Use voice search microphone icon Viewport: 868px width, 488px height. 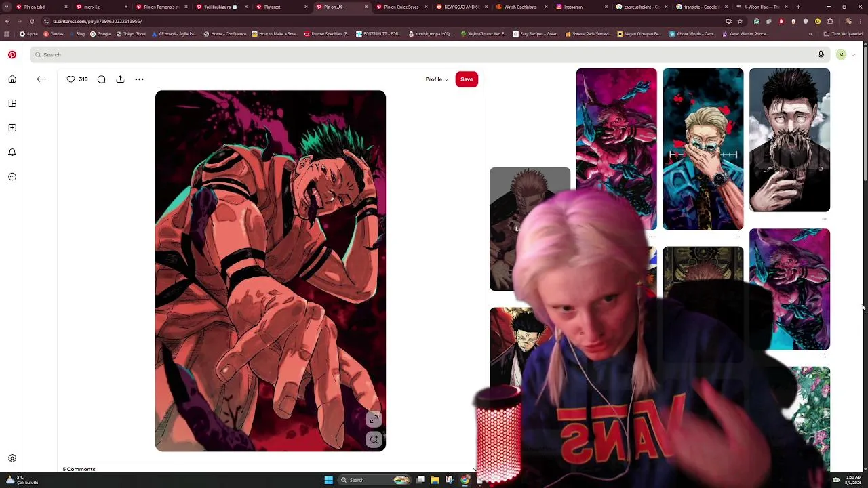click(x=821, y=54)
